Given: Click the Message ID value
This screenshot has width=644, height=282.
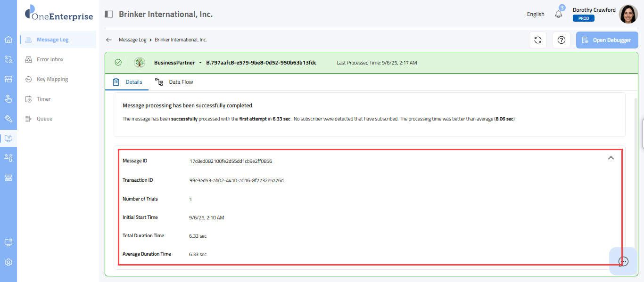Looking at the screenshot, I should [x=231, y=161].
